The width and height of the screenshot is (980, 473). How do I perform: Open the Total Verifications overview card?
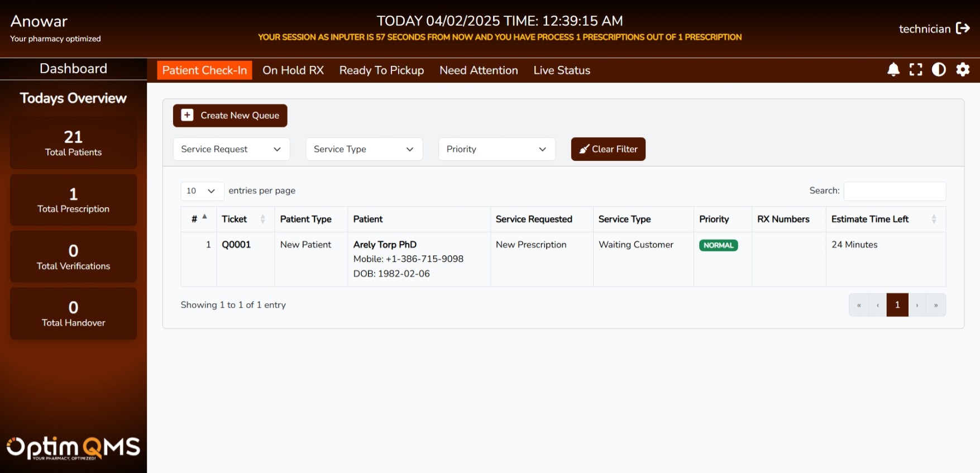click(x=73, y=257)
